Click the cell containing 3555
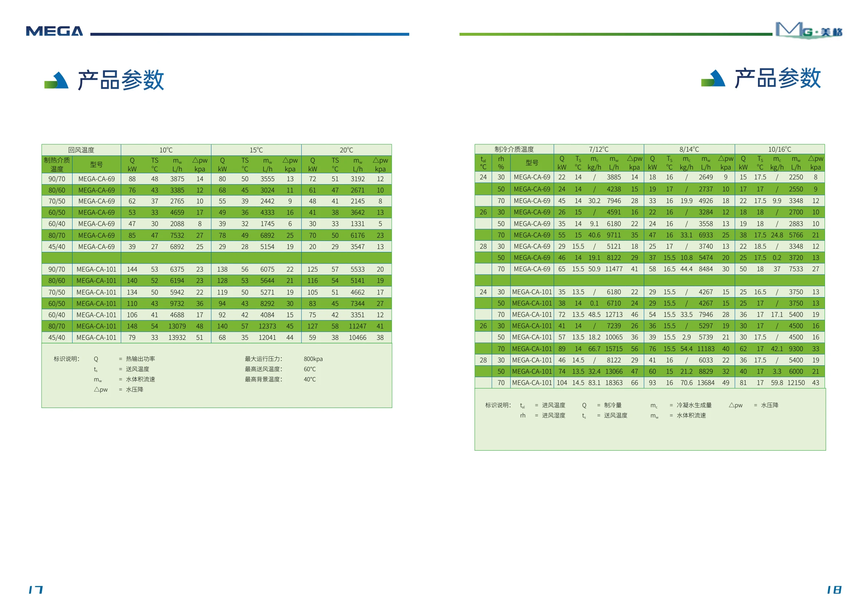 coord(267,179)
